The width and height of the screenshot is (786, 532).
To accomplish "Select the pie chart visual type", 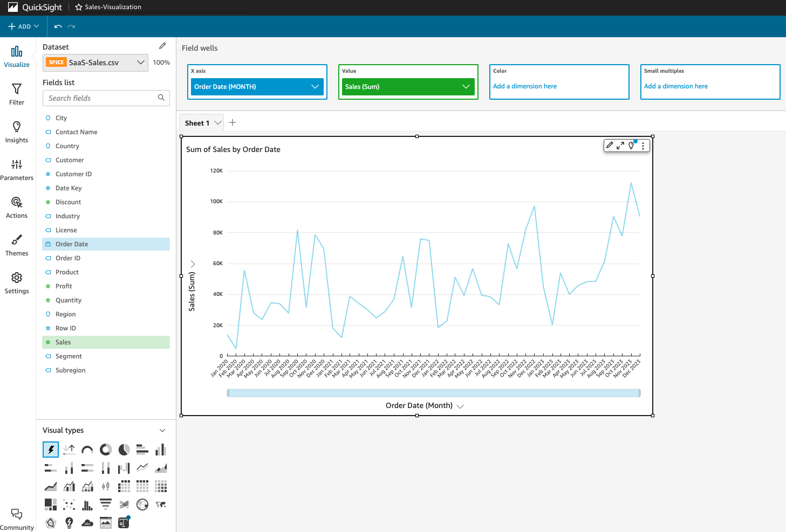I will tap(124, 450).
